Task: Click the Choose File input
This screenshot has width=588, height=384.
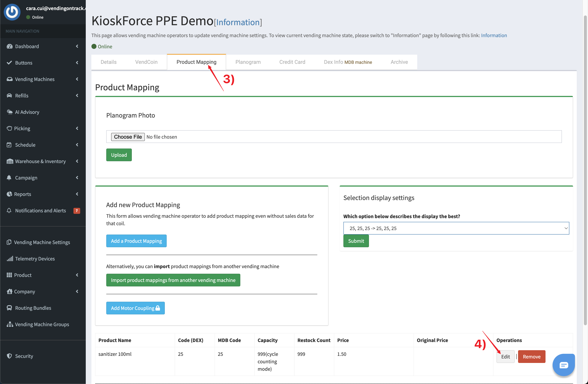Action: point(128,137)
